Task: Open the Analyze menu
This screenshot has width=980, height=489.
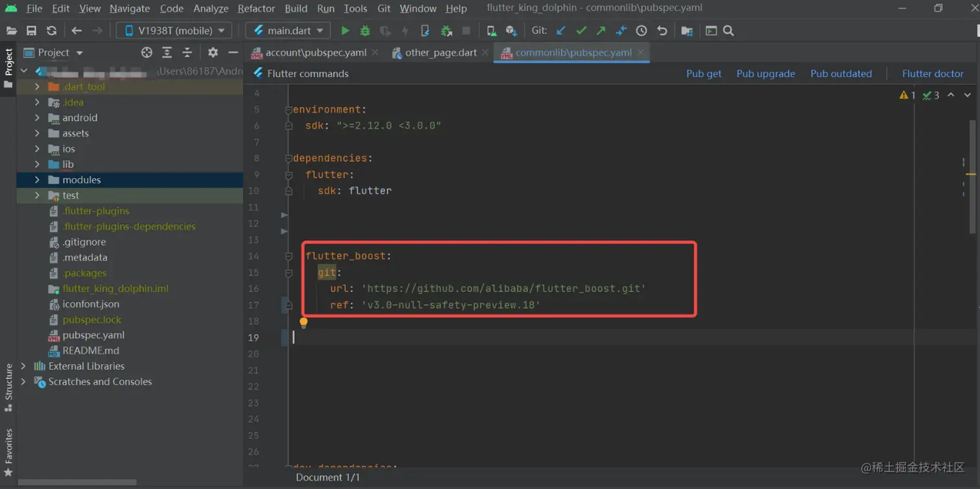Action: (x=211, y=8)
